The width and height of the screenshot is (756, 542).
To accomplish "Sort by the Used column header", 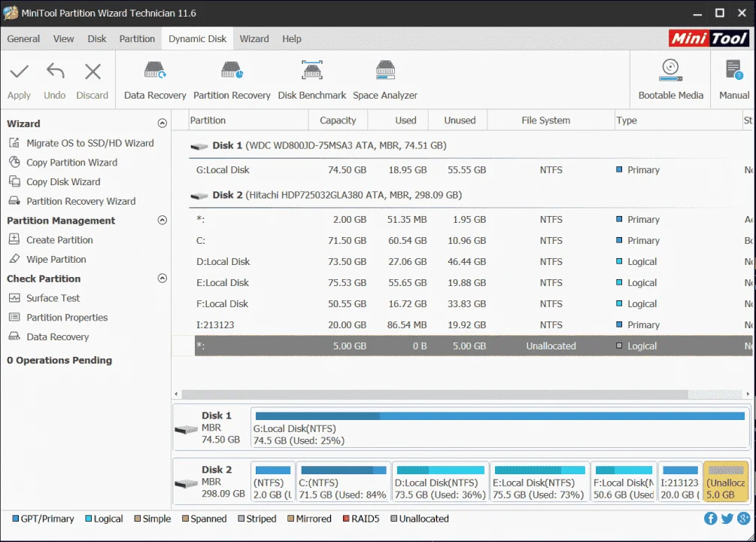I will click(x=398, y=120).
